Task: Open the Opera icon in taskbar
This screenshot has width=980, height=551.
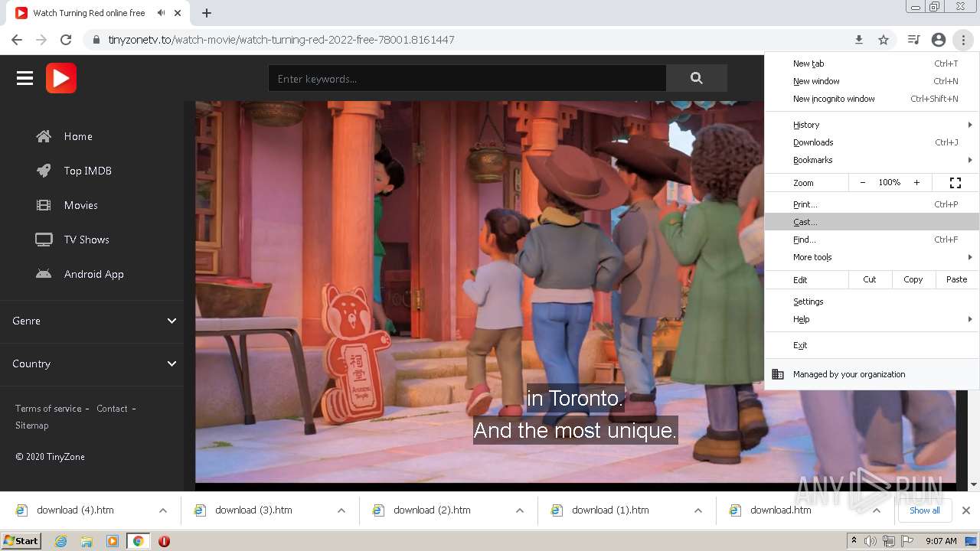Action: 164,541
